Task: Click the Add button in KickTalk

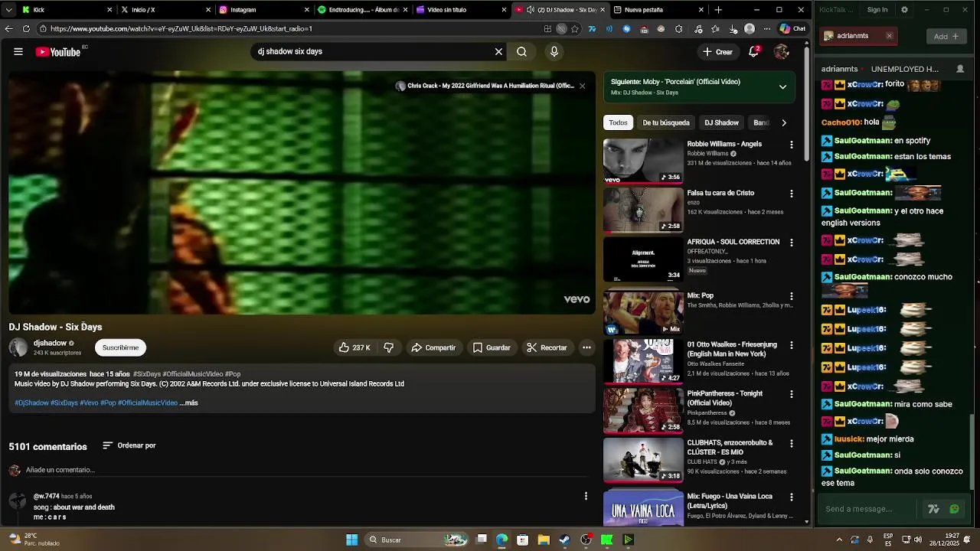Action: [x=946, y=36]
